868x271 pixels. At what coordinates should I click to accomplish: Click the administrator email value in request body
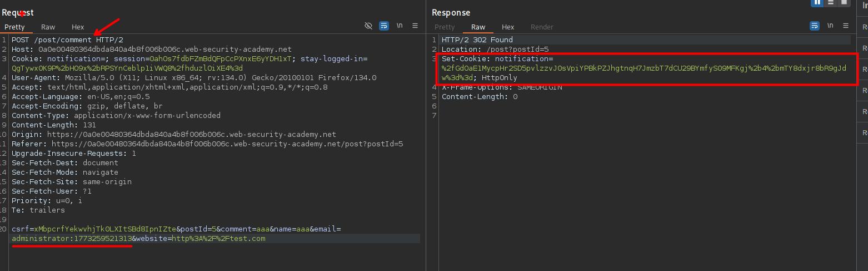(72, 239)
